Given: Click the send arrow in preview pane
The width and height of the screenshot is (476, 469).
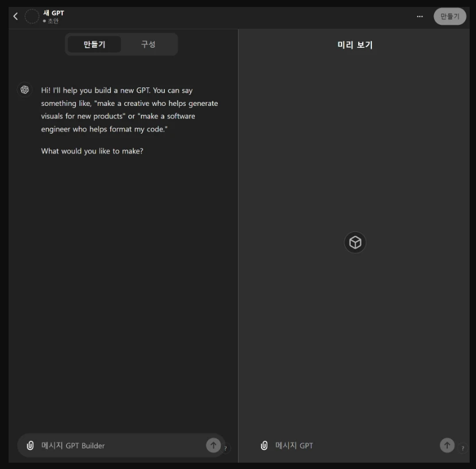Looking at the screenshot, I should tap(447, 445).
